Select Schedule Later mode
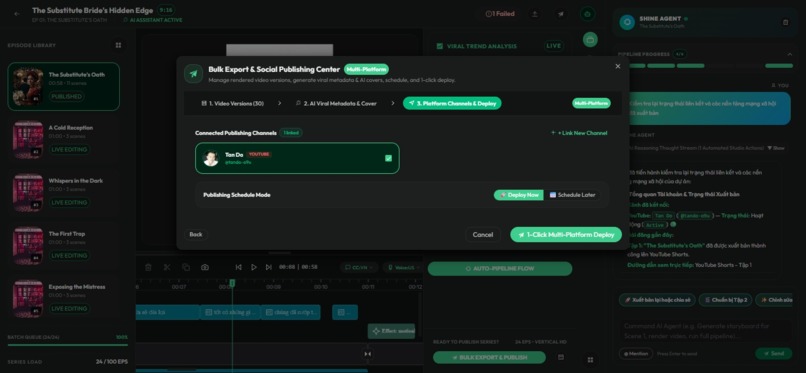Viewport: 806px width, 373px height. 573,195
